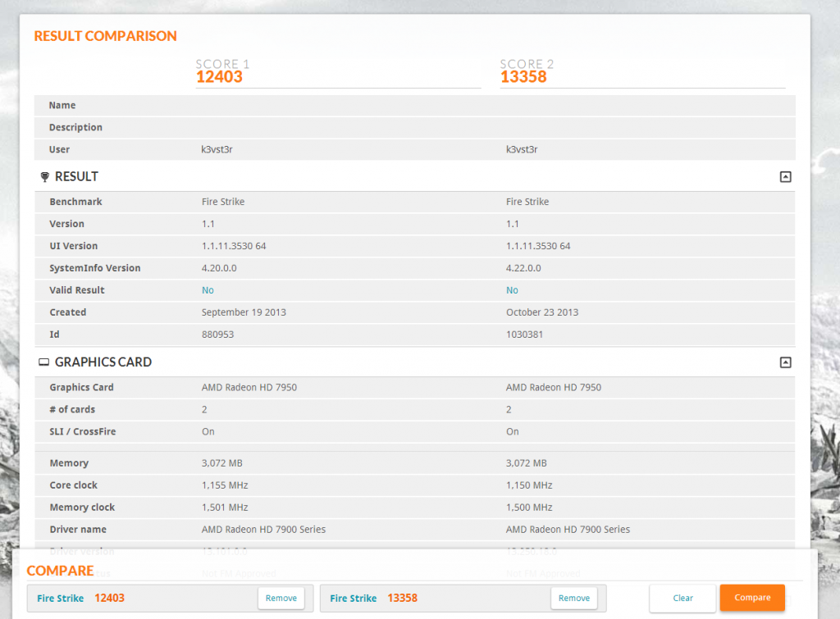Select UI Version 1.1.11.3530 64 under Score 2
Image resolution: width=840 pixels, height=619 pixels.
pyautogui.click(x=538, y=246)
